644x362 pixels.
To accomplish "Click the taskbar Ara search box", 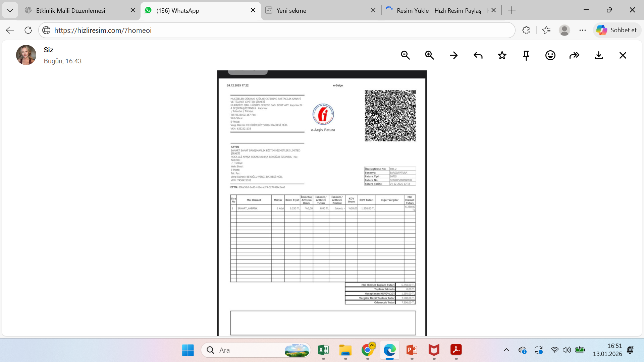I will pyautogui.click(x=256, y=350).
